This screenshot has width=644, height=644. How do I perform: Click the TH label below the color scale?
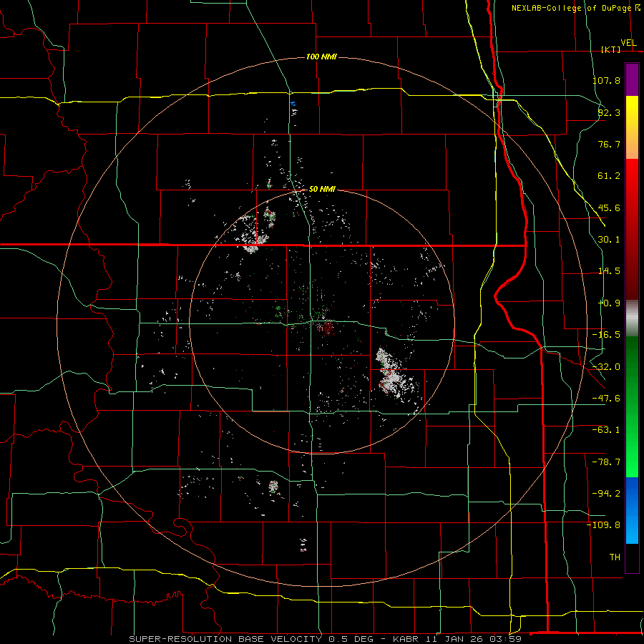point(615,557)
